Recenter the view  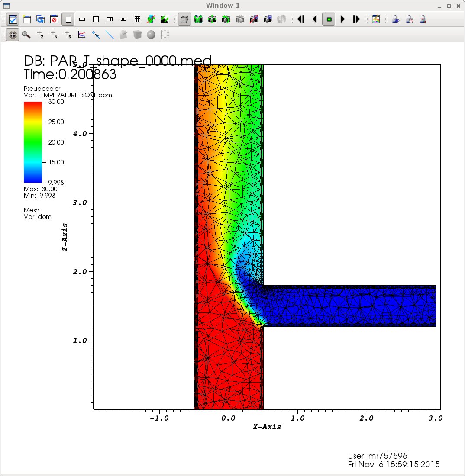[212, 19]
